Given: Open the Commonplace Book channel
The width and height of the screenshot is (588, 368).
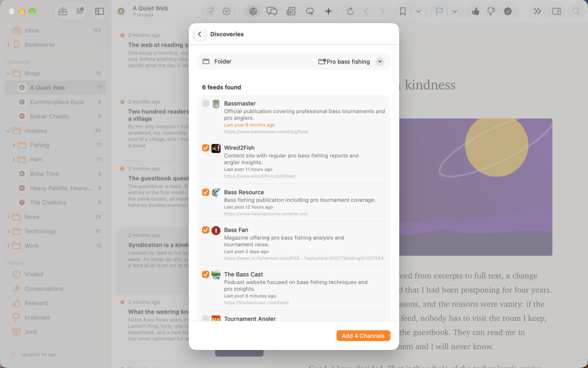Looking at the screenshot, I should click(x=55, y=102).
